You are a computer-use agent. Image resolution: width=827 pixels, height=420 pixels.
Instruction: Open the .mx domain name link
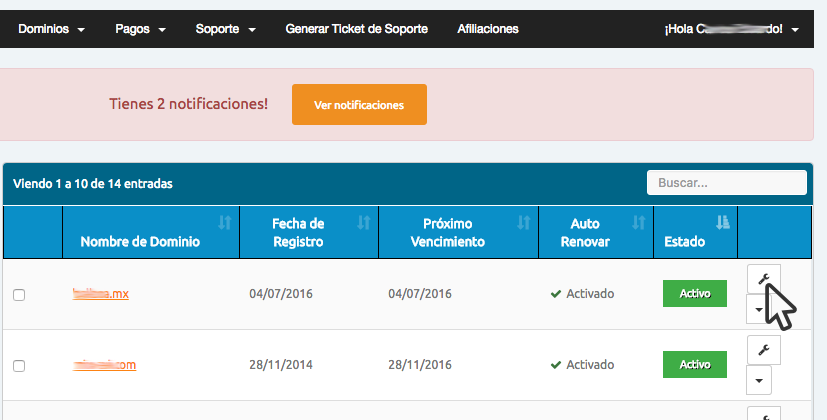[x=101, y=294]
